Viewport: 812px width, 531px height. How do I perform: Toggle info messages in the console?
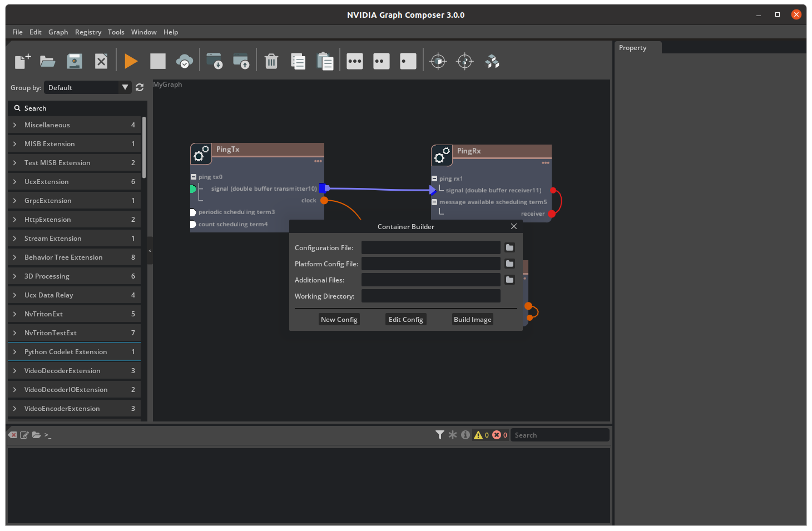(466, 435)
